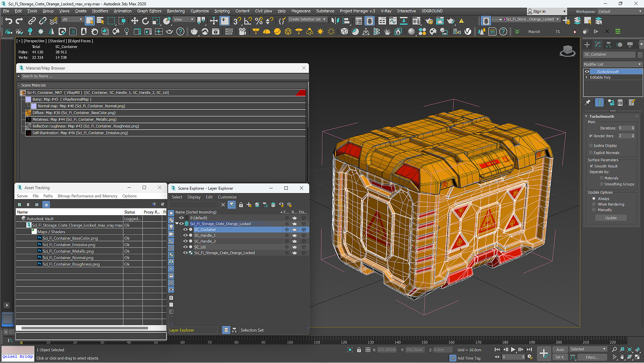Click the ViewCube in the viewport
Image resolution: width=644 pixels, height=363 pixels.
coord(568,51)
